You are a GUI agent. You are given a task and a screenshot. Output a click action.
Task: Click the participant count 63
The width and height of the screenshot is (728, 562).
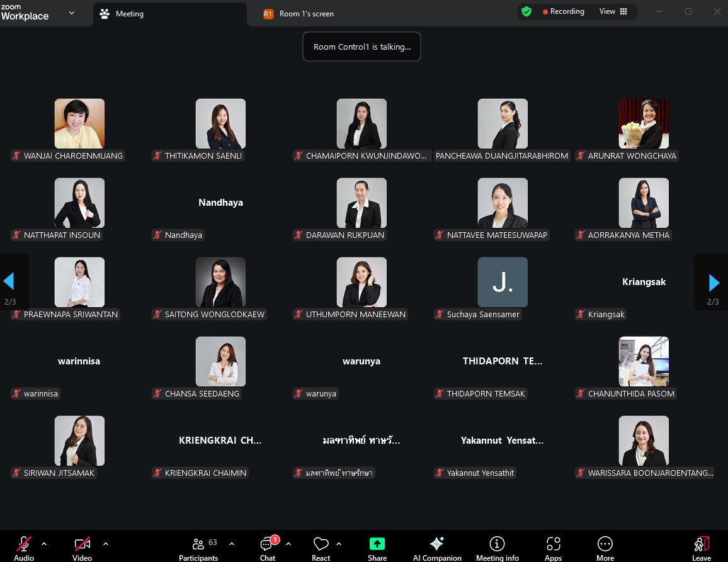pos(213,542)
